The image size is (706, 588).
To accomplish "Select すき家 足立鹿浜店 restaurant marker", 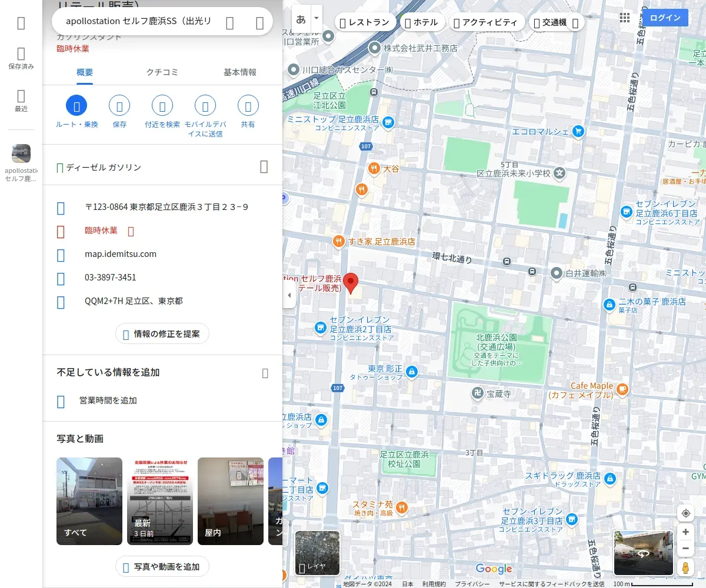I will pyautogui.click(x=338, y=241).
